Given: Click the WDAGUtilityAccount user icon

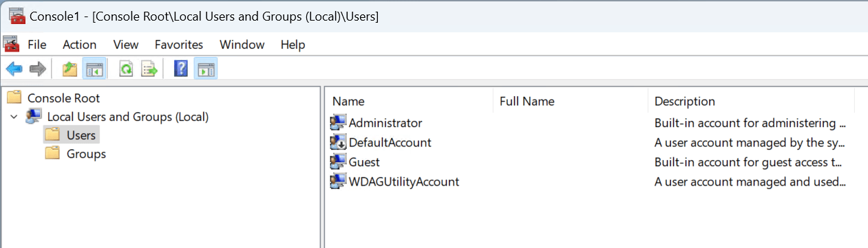Looking at the screenshot, I should click(x=337, y=181).
